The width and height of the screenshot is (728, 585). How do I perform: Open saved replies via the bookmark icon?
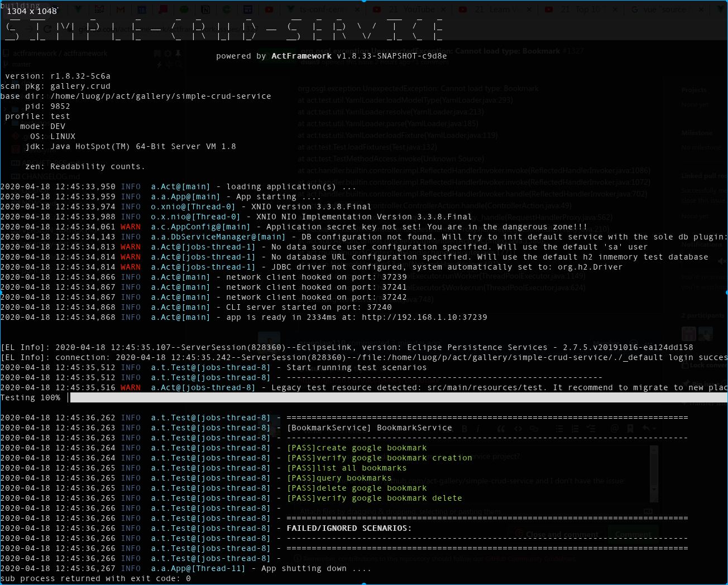click(630, 428)
